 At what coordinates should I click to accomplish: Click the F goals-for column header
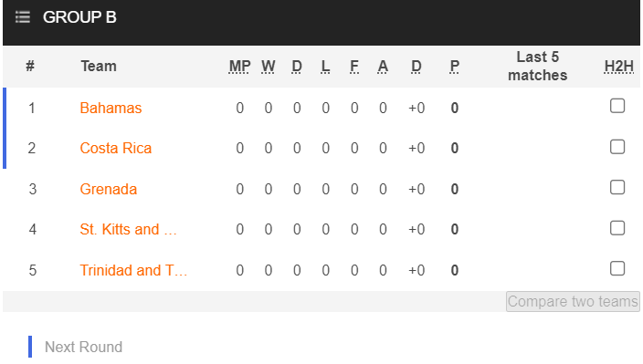(353, 67)
